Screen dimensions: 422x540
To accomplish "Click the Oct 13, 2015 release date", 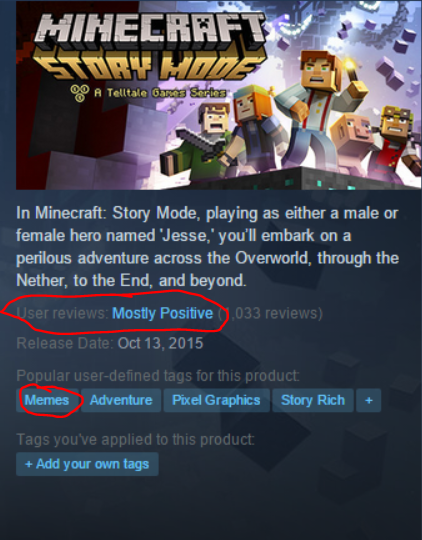I will coord(161,343).
